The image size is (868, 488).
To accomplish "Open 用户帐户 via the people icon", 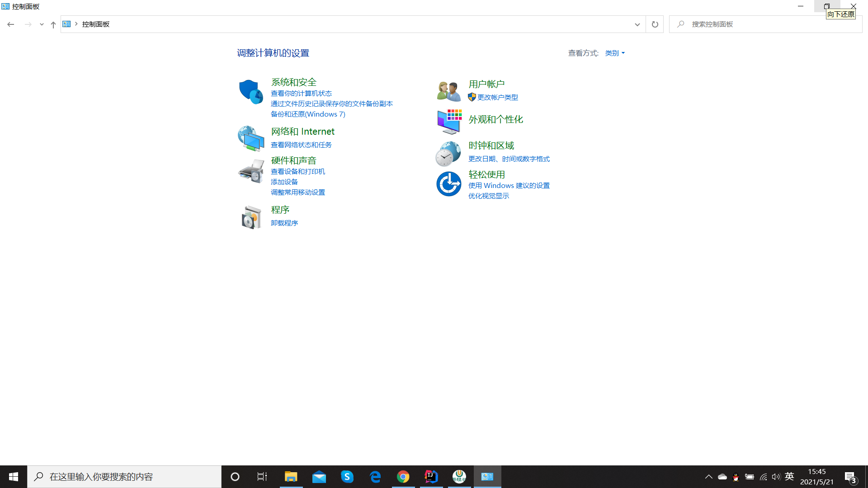I will pyautogui.click(x=448, y=90).
